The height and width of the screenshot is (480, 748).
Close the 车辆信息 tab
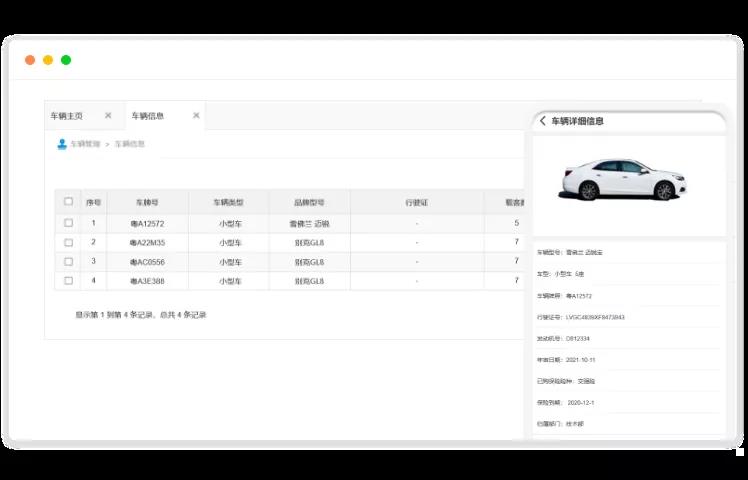pos(196,115)
